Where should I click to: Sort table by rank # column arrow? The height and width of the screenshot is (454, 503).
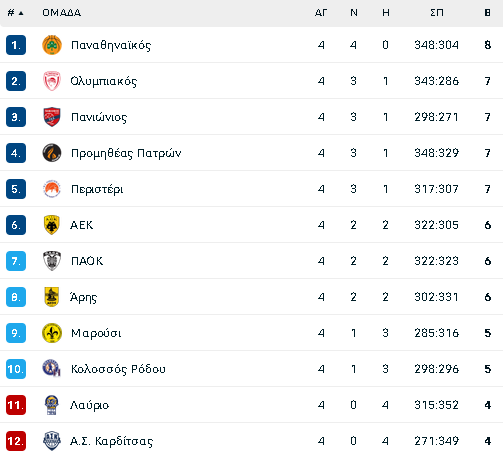[15, 13]
